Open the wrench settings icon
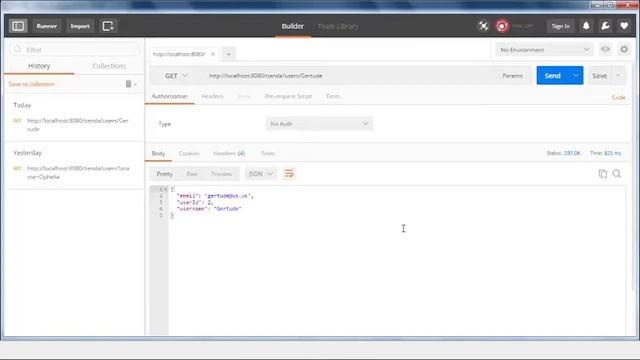 pyautogui.click(x=605, y=26)
